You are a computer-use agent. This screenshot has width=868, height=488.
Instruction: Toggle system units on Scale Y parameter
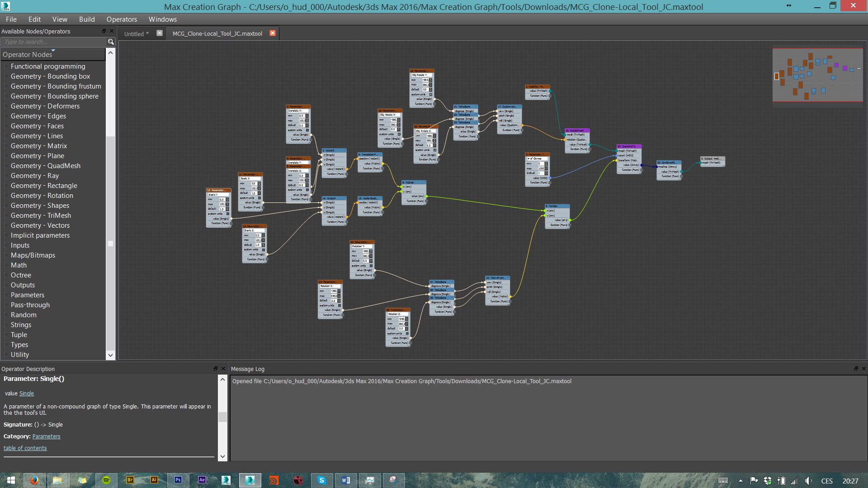click(227, 214)
